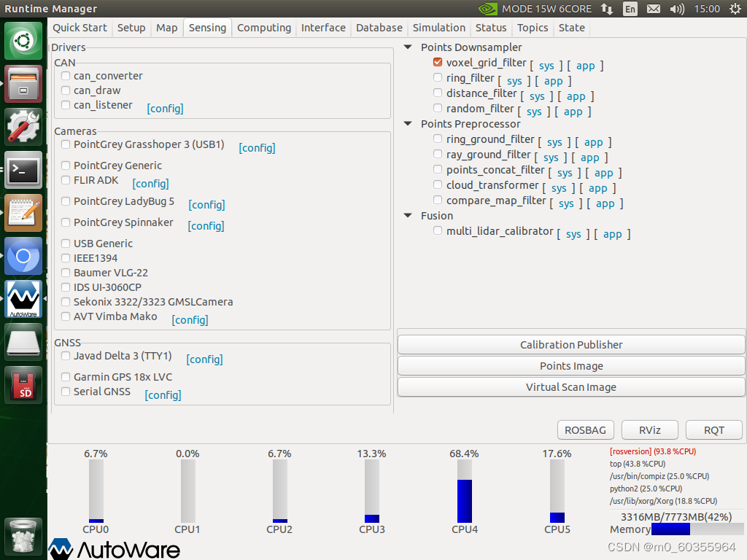This screenshot has width=747, height=560.
Task: Open the sound volume indicator
Action: pos(676,9)
